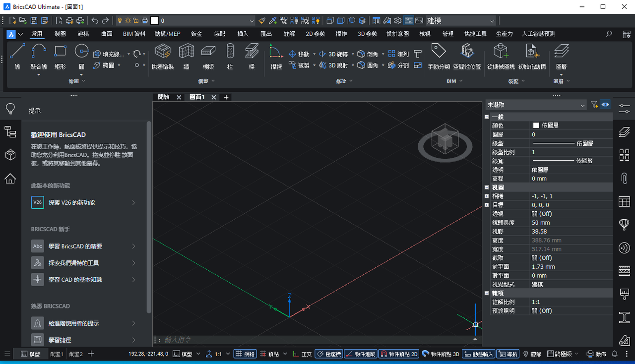Toggle 物件鎖點 2D entity snap

(x=399, y=354)
